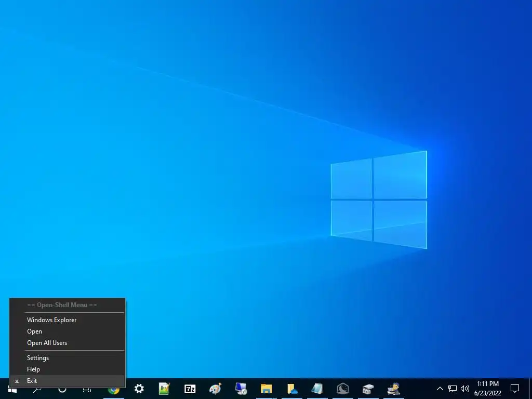Open the Settings gear app in taskbar

[139, 389]
